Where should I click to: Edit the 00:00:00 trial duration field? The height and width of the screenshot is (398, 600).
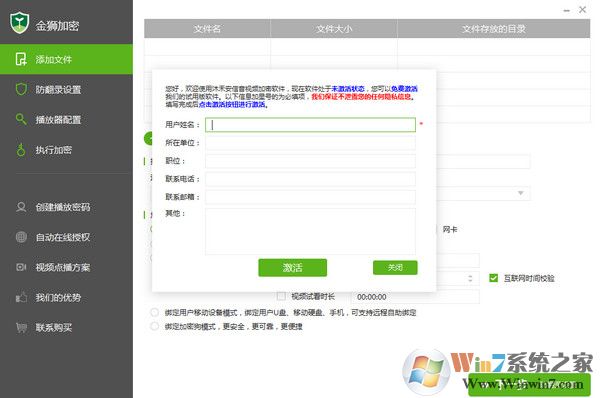point(415,297)
